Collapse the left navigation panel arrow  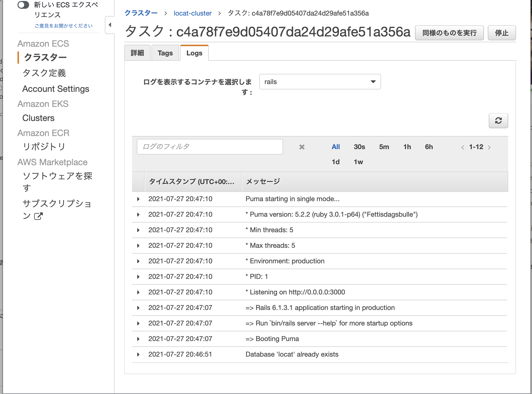coord(110,25)
